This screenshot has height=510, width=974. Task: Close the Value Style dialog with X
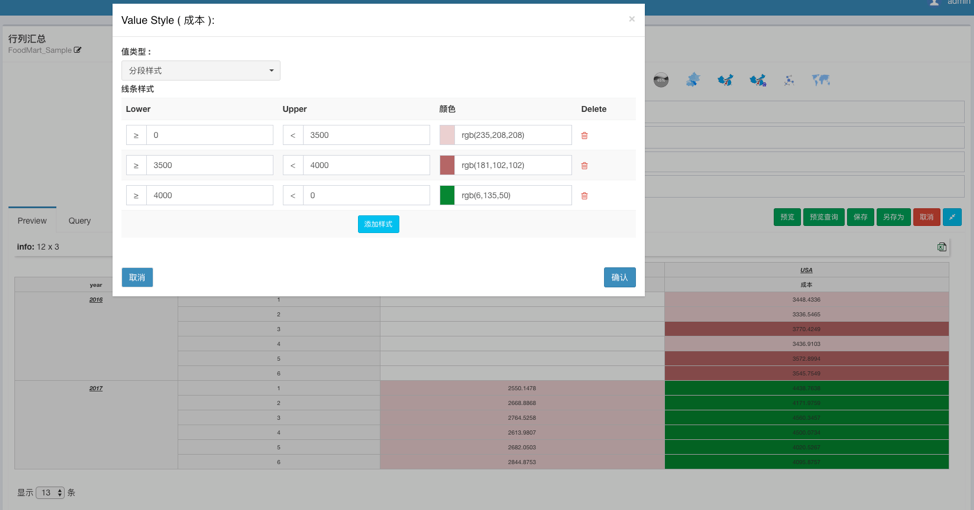pyautogui.click(x=631, y=19)
